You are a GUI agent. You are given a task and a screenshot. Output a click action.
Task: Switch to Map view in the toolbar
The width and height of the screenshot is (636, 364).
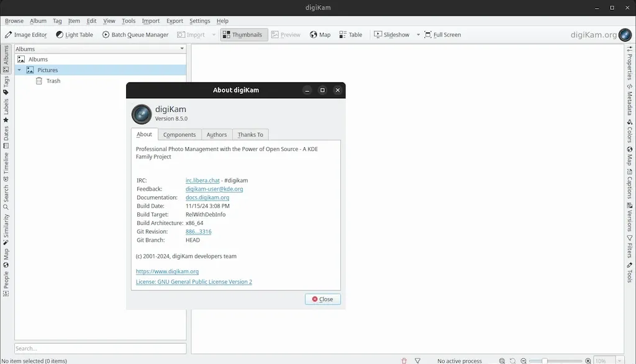pyautogui.click(x=320, y=35)
